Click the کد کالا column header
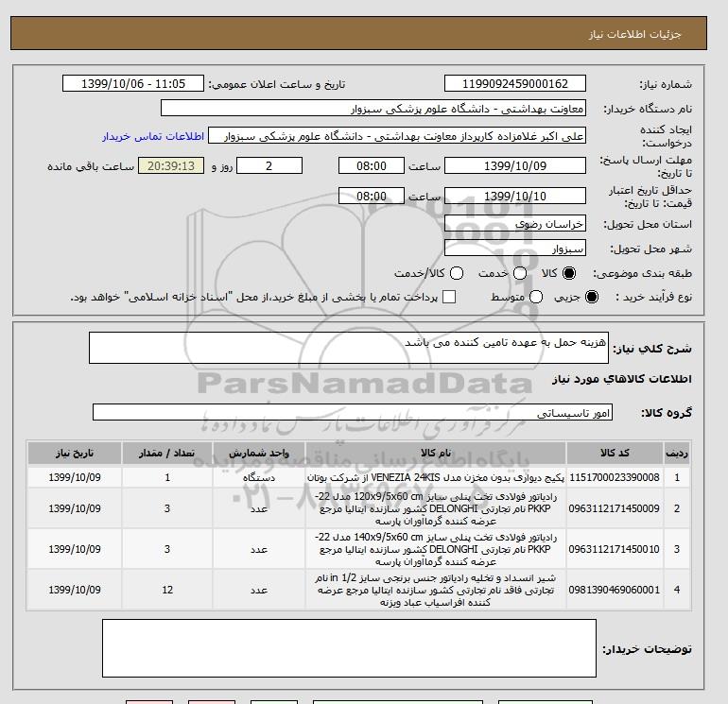 click(x=615, y=453)
